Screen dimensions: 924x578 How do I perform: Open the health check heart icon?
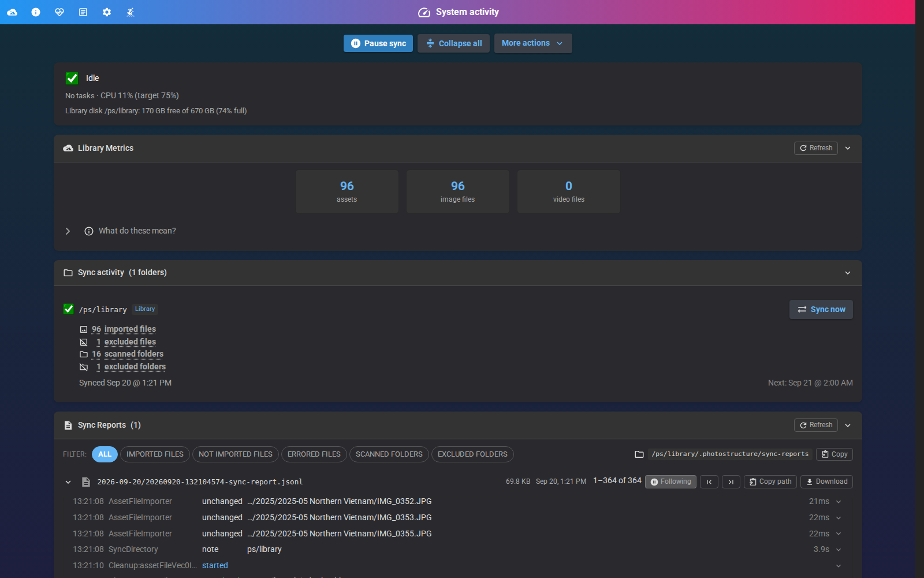click(59, 12)
